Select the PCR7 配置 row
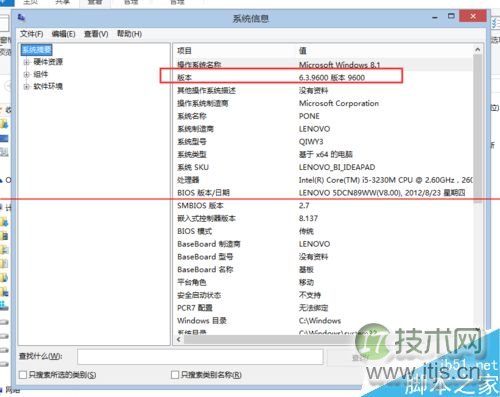 point(323,308)
